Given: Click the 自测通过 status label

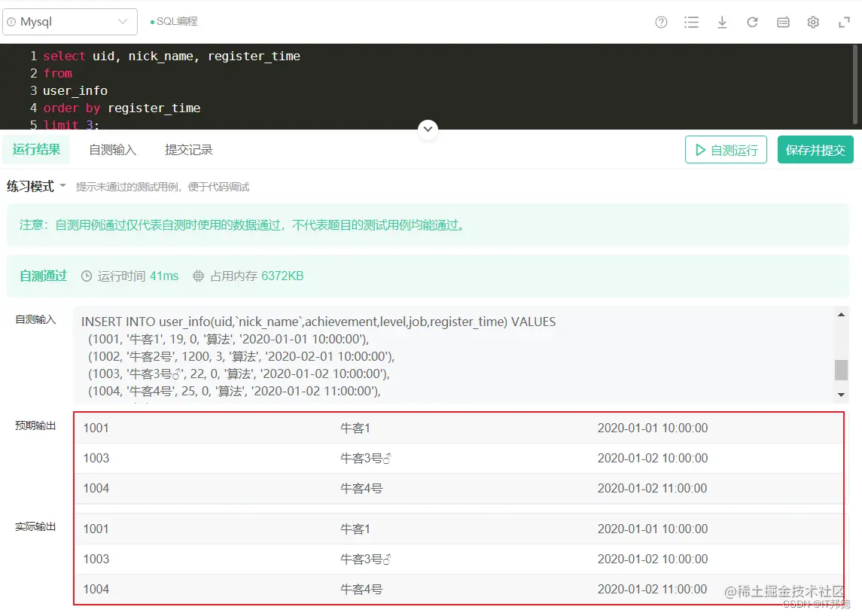Looking at the screenshot, I should 44,276.
